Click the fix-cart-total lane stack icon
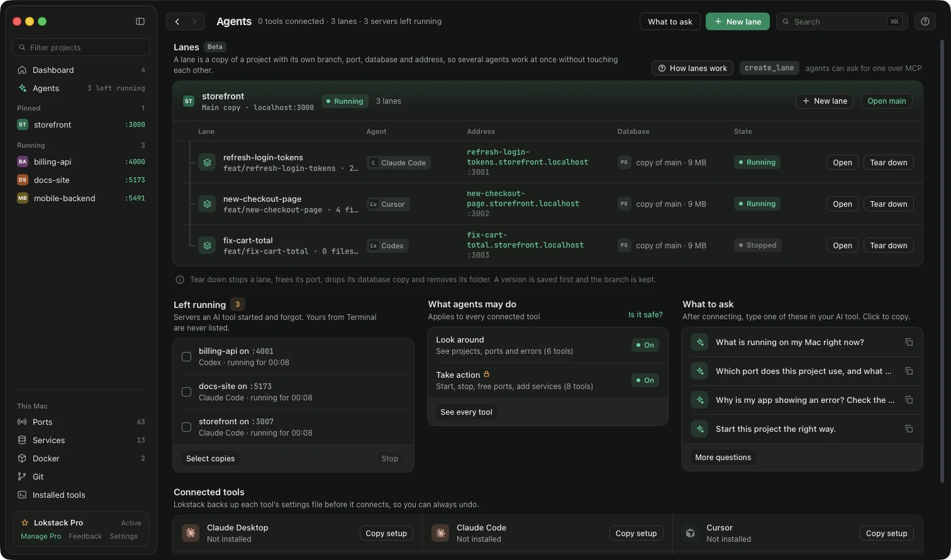This screenshot has height=560, width=951. point(207,245)
